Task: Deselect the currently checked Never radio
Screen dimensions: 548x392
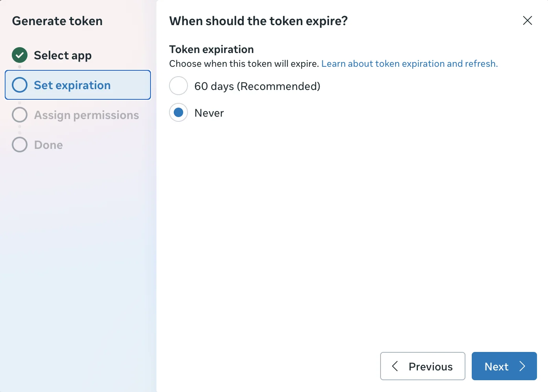Action: tap(178, 112)
